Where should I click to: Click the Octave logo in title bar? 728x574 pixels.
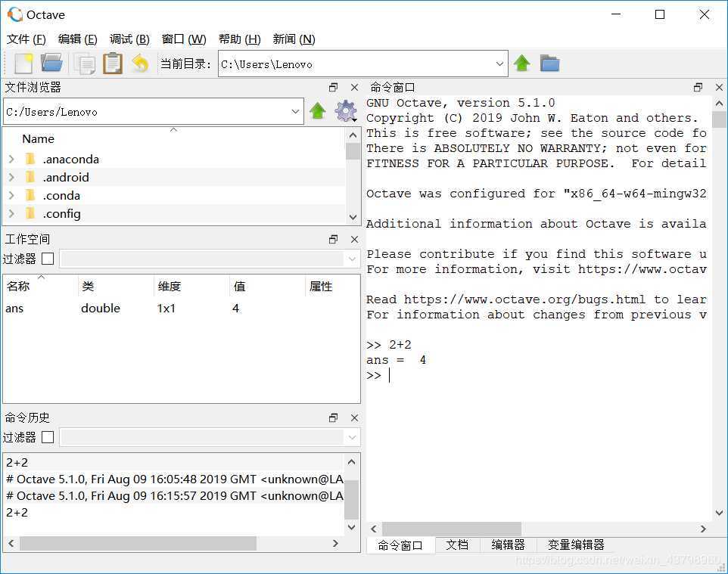pos(15,14)
